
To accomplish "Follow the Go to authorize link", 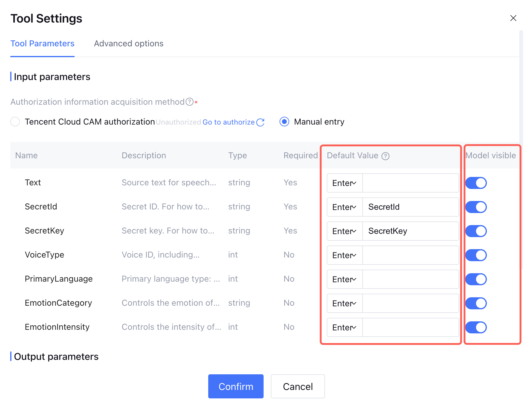I will pyautogui.click(x=228, y=122).
